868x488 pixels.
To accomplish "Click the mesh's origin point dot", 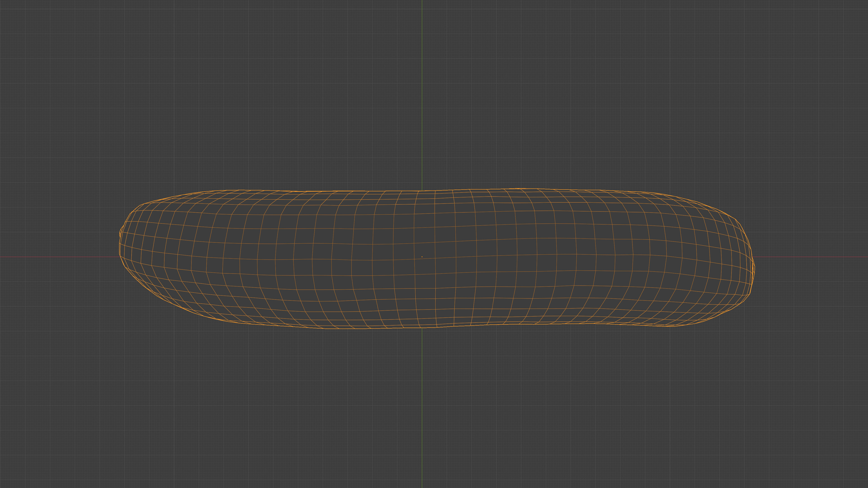I will [422, 257].
